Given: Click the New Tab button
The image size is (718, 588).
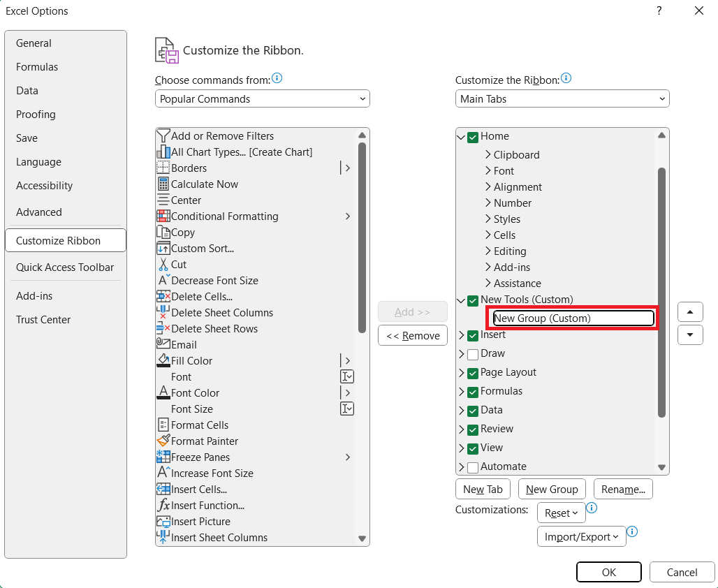Looking at the screenshot, I should pos(483,490).
